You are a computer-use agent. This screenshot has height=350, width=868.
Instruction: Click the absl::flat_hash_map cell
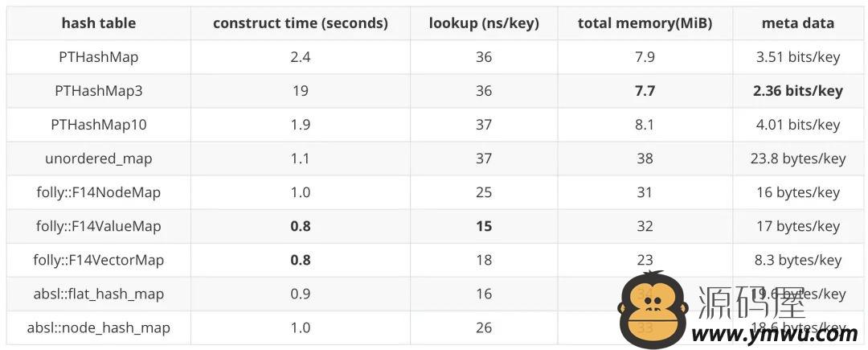tap(99, 294)
